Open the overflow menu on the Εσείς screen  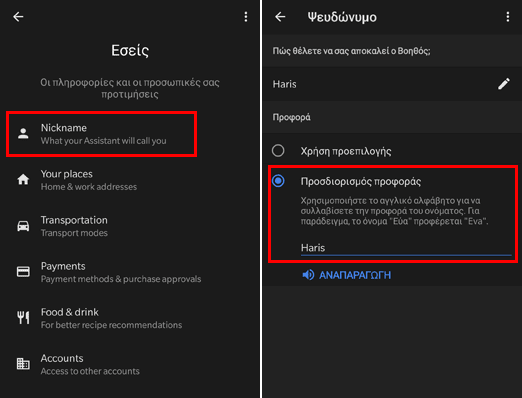pyautogui.click(x=246, y=17)
